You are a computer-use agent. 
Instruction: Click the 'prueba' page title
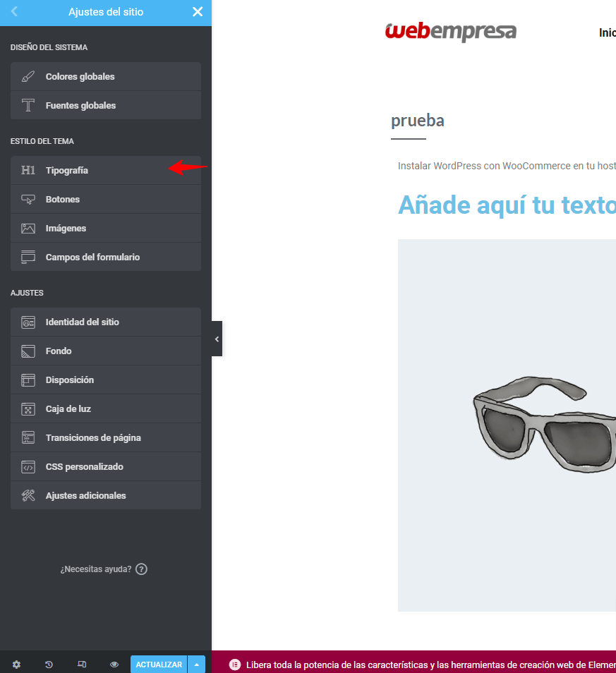[418, 121]
